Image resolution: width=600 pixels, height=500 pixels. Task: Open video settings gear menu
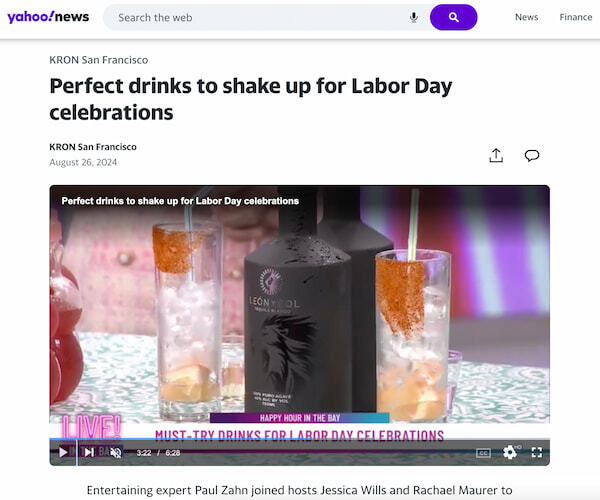[x=510, y=452]
